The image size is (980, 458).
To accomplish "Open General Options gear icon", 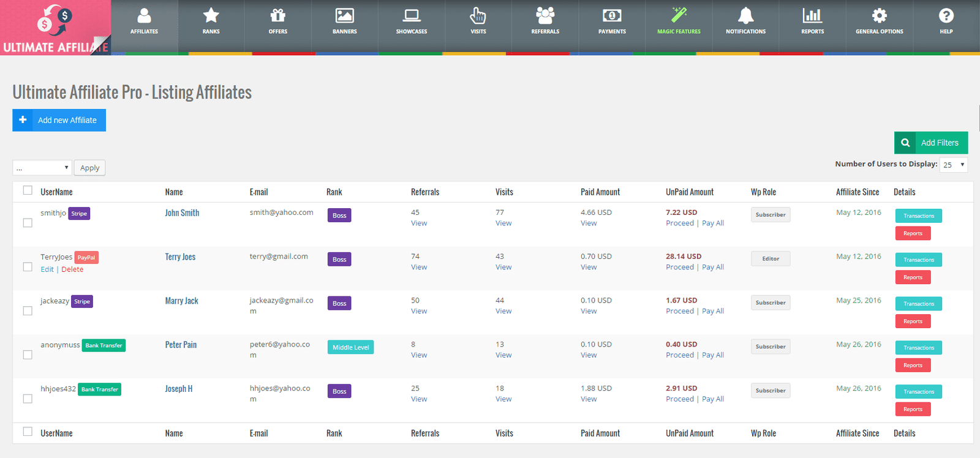I will click(x=879, y=16).
